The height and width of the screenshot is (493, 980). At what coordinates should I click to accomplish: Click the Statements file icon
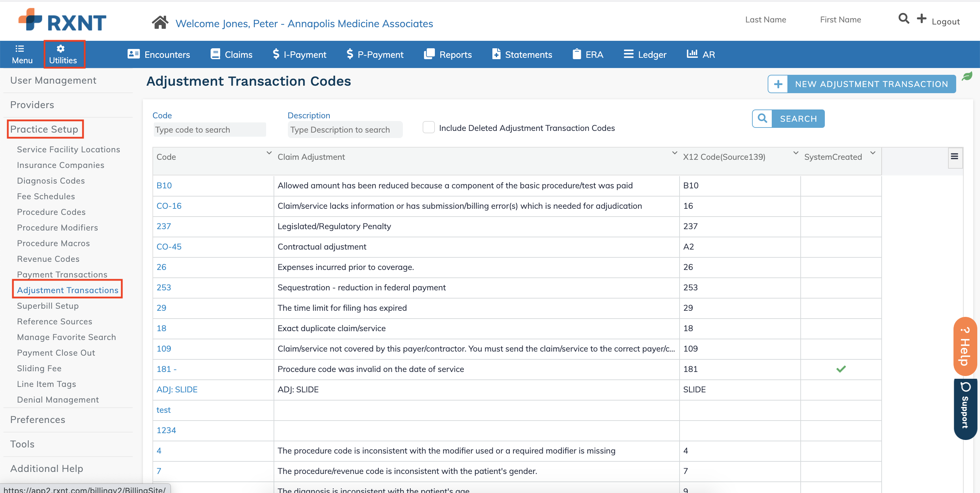(496, 54)
